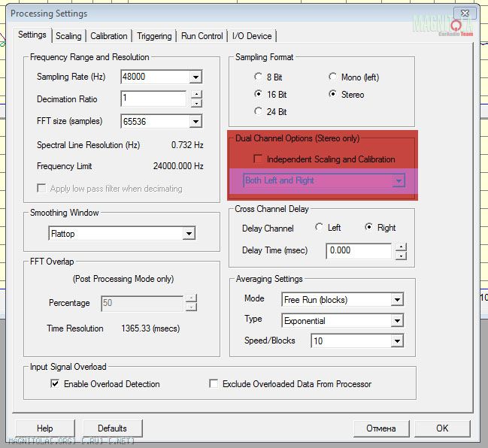Toggle Independent Scaling and Calibration checkbox
Viewport: 488px width, 448px height.
258,159
